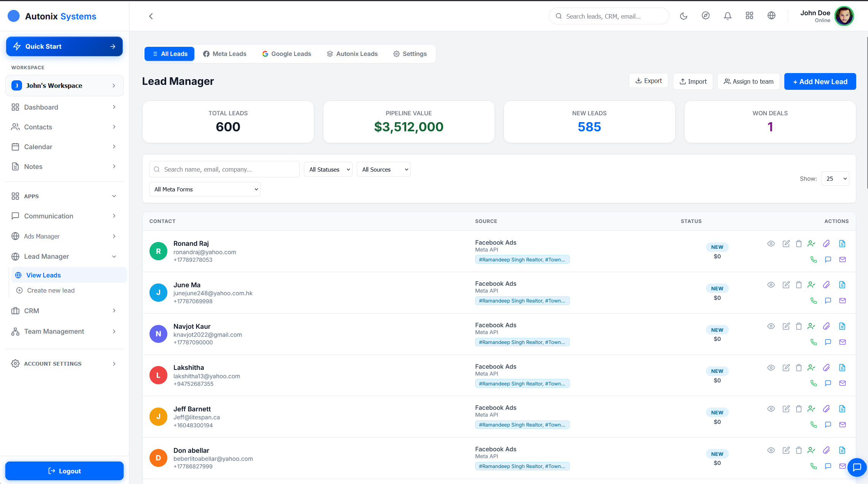The width and height of the screenshot is (868, 484).
Task: Open John Doe profile avatar
Action: (x=844, y=16)
